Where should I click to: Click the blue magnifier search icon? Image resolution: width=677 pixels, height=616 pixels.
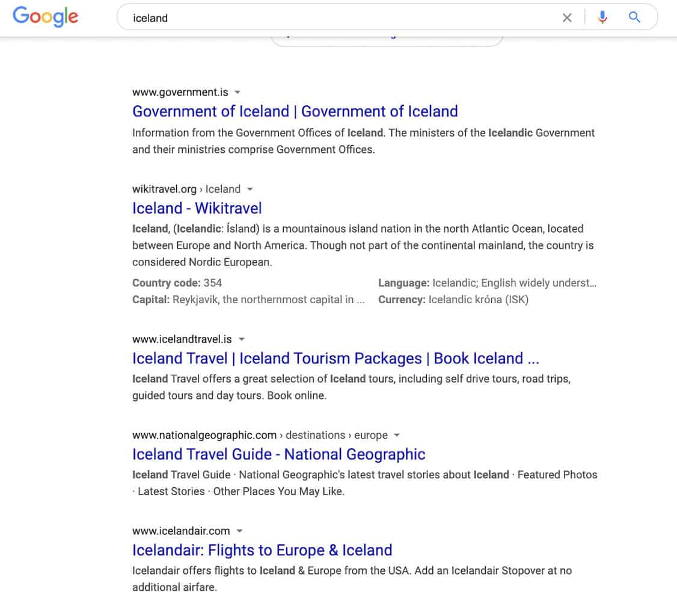point(634,17)
